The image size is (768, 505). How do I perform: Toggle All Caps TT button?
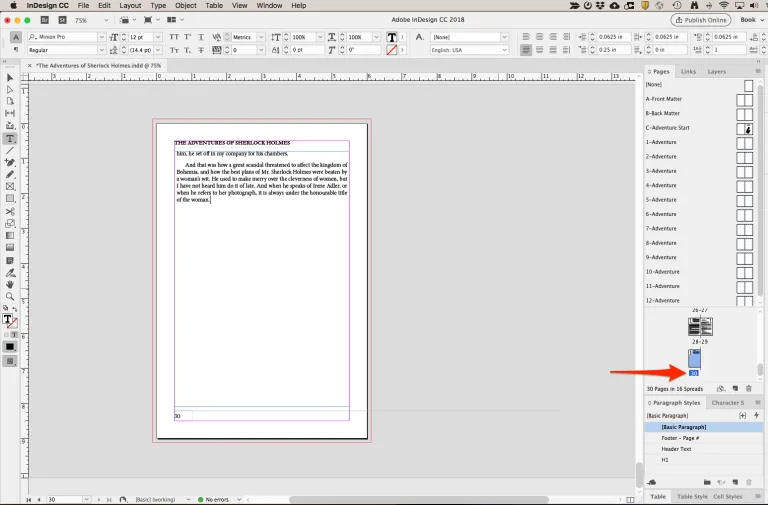coord(174,37)
